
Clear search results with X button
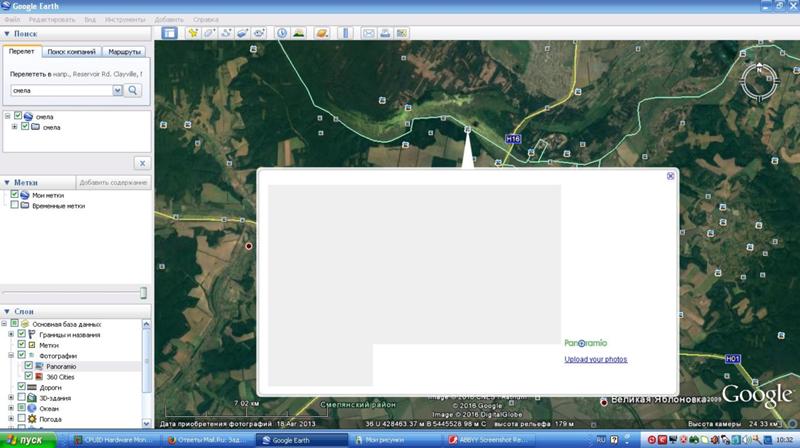pos(142,163)
